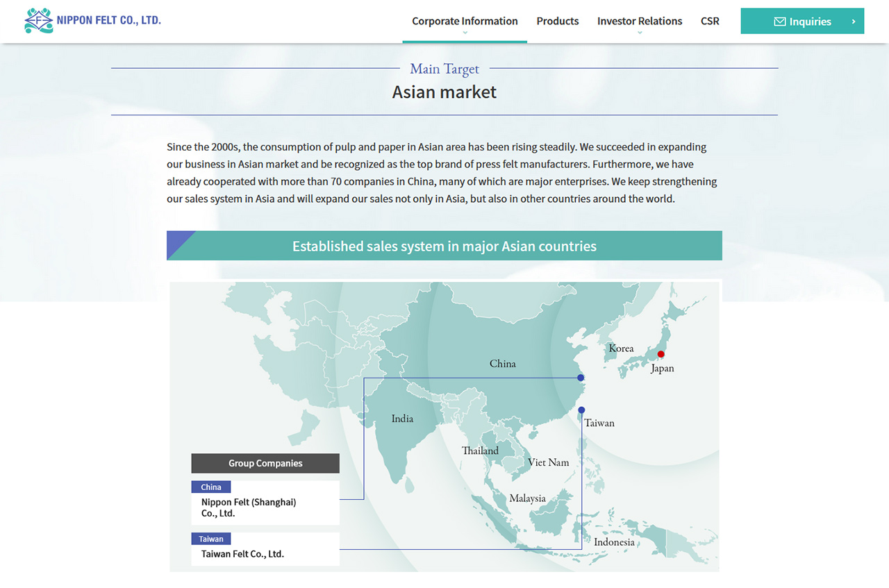Screen dimensions: 889x588
Task: Select the blue Shanghai marker on map
Action: 581,378
